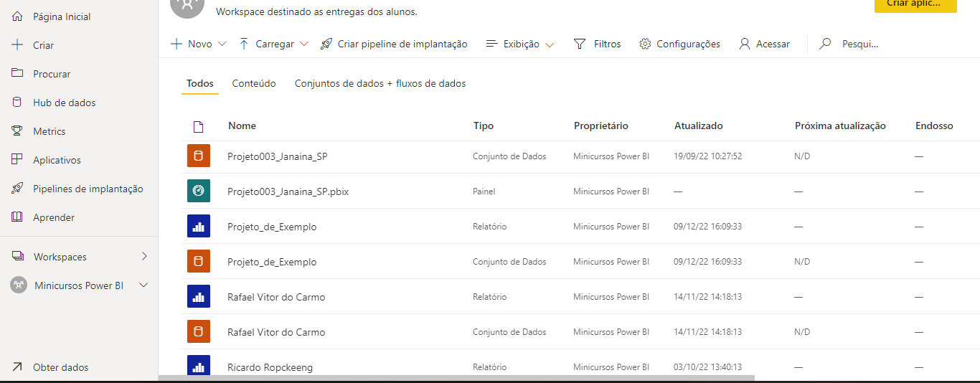Click the Workspaces icon in sidebar
This screenshot has height=383, width=980.
tap(17, 257)
